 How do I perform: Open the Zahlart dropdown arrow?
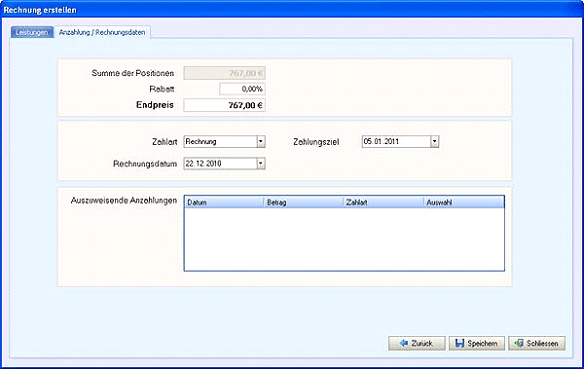(x=261, y=141)
